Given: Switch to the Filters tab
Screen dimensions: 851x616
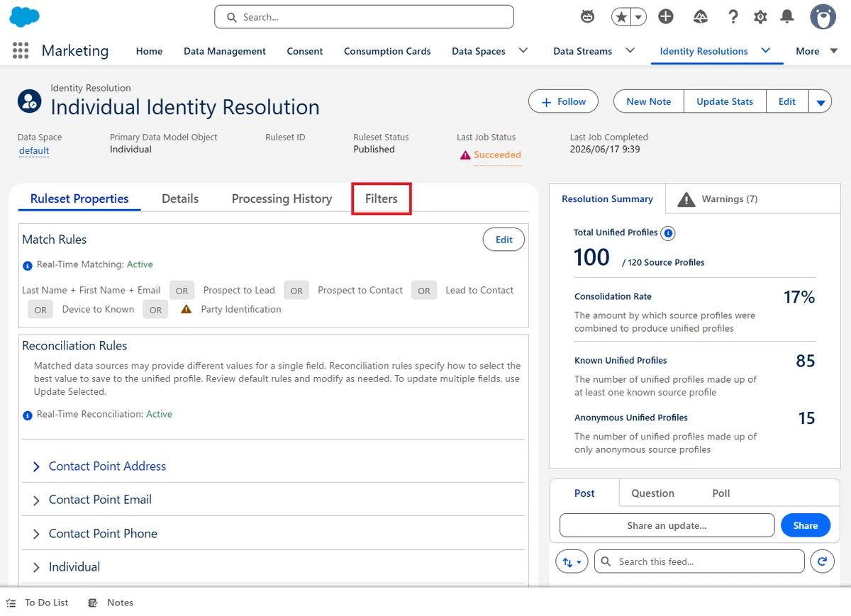Looking at the screenshot, I should pyautogui.click(x=382, y=198).
